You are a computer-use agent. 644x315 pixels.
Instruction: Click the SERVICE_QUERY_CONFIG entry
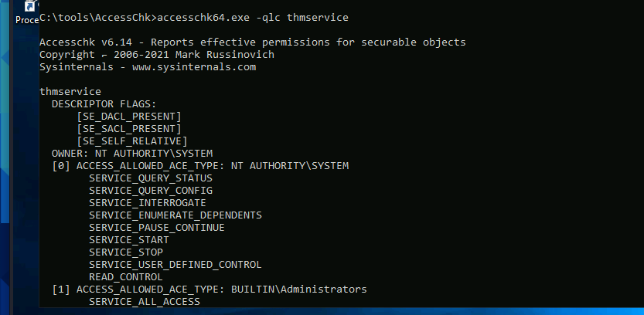(x=151, y=190)
